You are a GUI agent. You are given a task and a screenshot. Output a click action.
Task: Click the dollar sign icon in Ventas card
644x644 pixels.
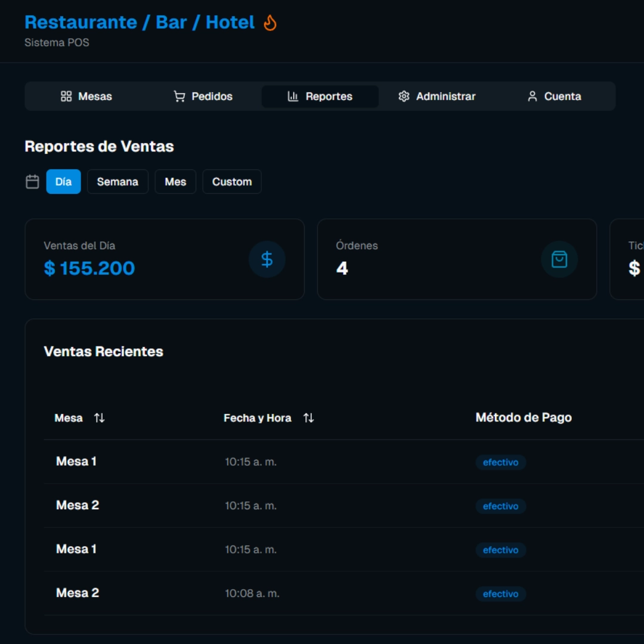point(267,259)
